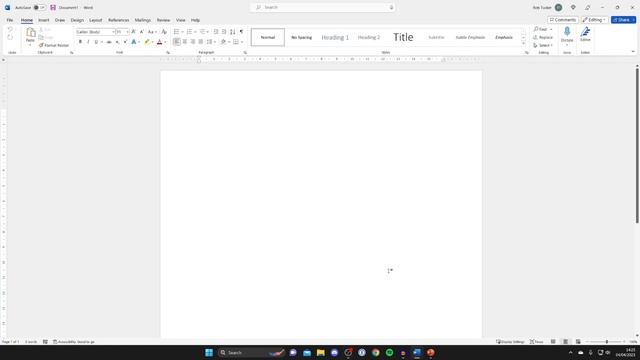Open the Bullets list dropdown
Screen dimensions: 640x360
[182, 32]
